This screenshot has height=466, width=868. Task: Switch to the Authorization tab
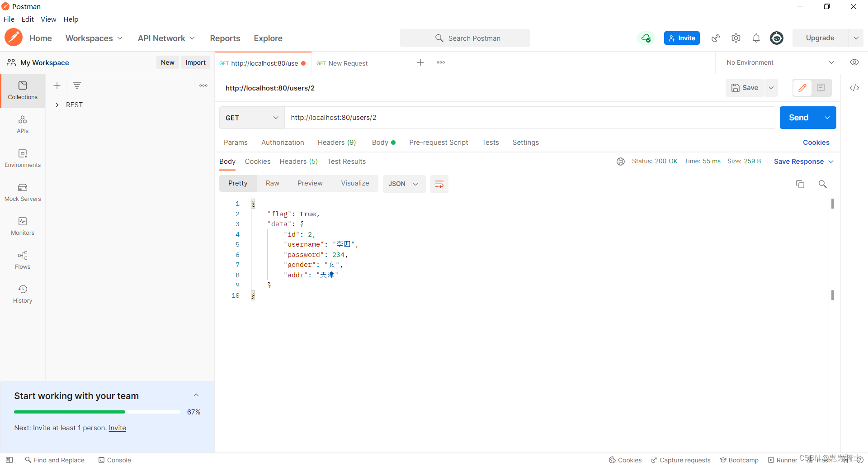(283, 143)
